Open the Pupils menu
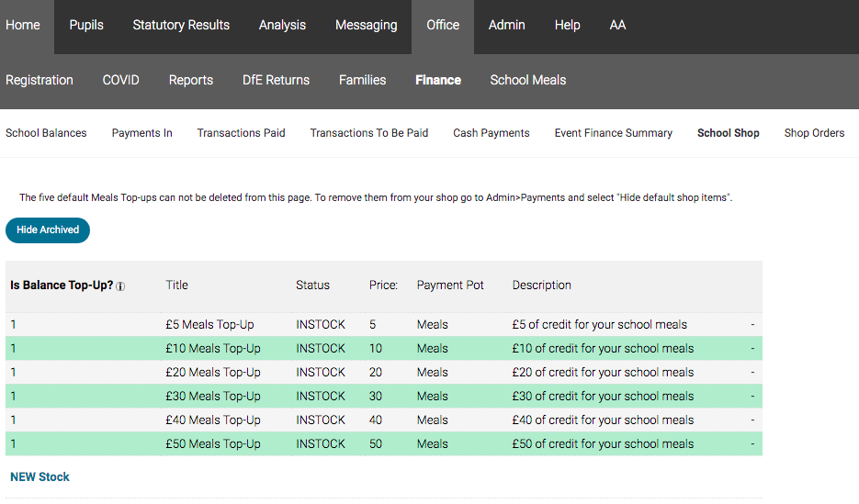The height and width of the screenshot is (504, 859). (x=86, y=25)
